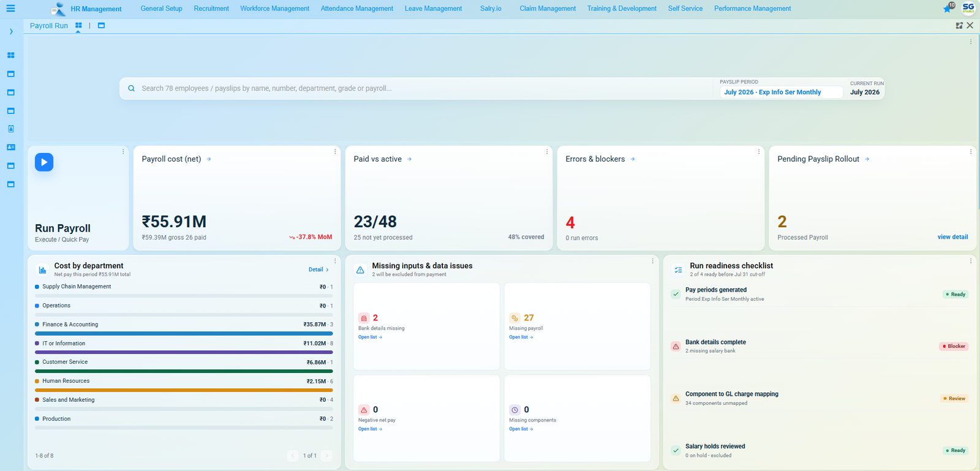Screen dimensions: 980x471
Task: Open the Recruitment menu
Action: click(211, 9)
